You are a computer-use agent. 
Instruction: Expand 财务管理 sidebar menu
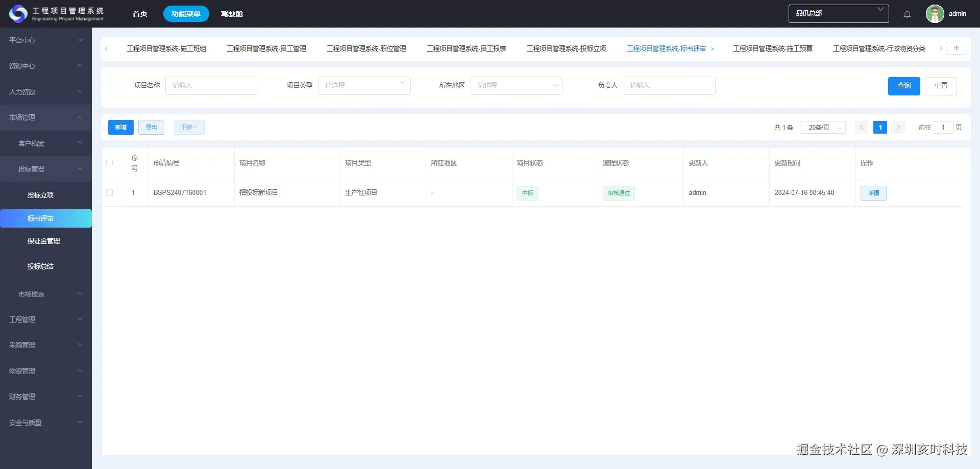[x=46, y=397]
